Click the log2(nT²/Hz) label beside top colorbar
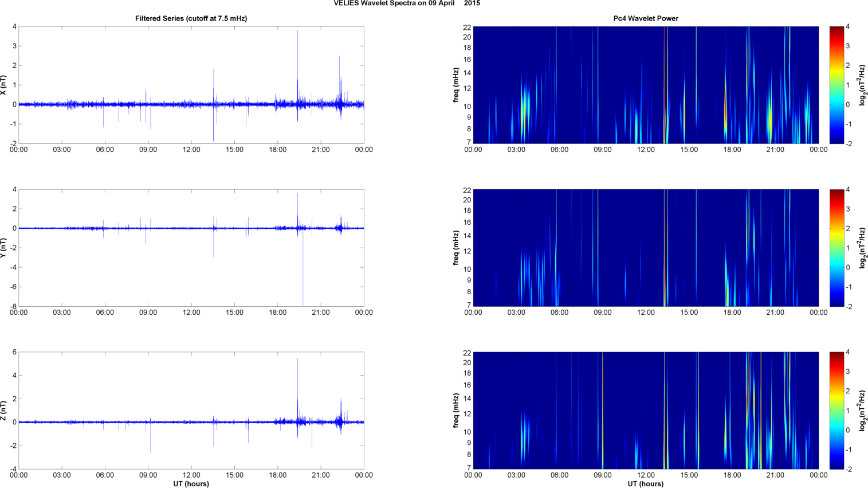The height and width of the screenshot is (488, 868). 862,85
